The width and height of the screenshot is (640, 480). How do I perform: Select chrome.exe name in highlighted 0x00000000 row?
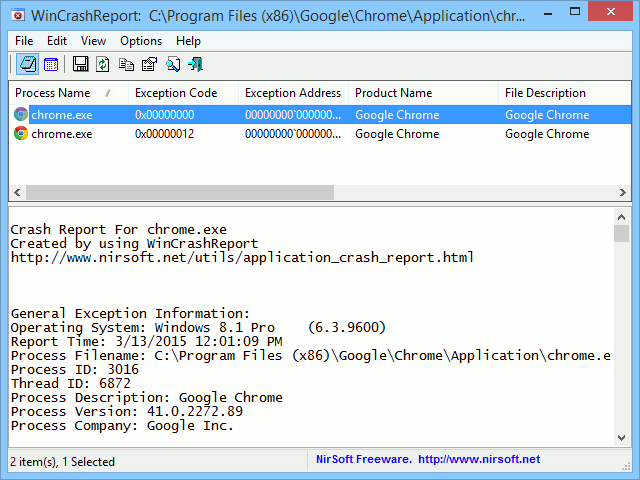[x=62, y=115]
